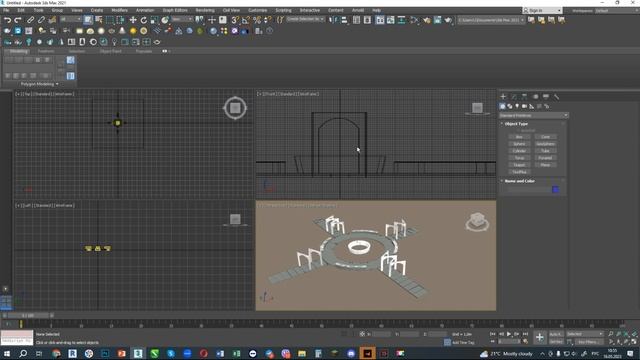Open the Standard Primitives dropdown

(533, 116)
